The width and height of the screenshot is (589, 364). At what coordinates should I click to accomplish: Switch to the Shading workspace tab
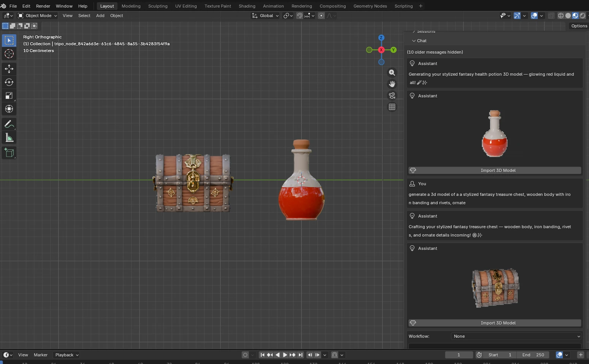coord(247,6)
